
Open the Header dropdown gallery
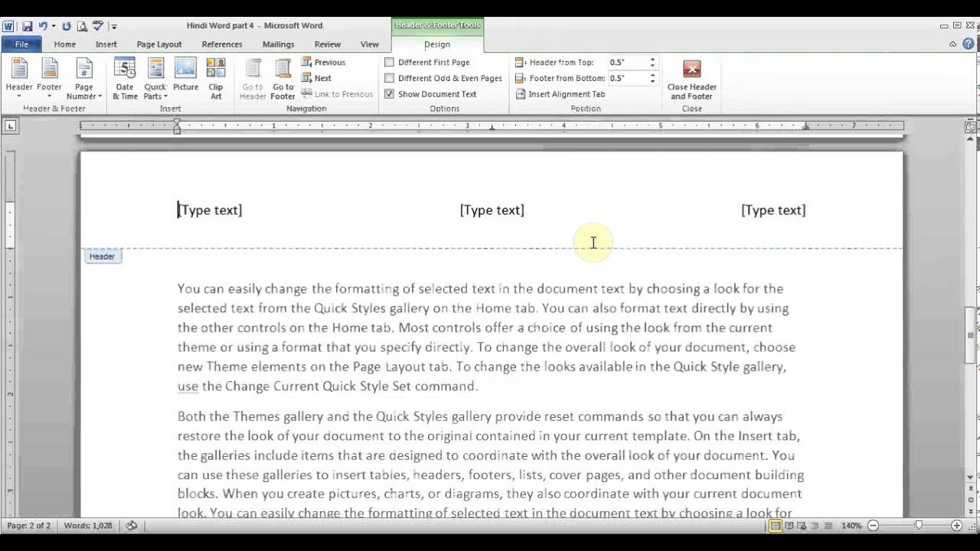(x=19, y=79)
